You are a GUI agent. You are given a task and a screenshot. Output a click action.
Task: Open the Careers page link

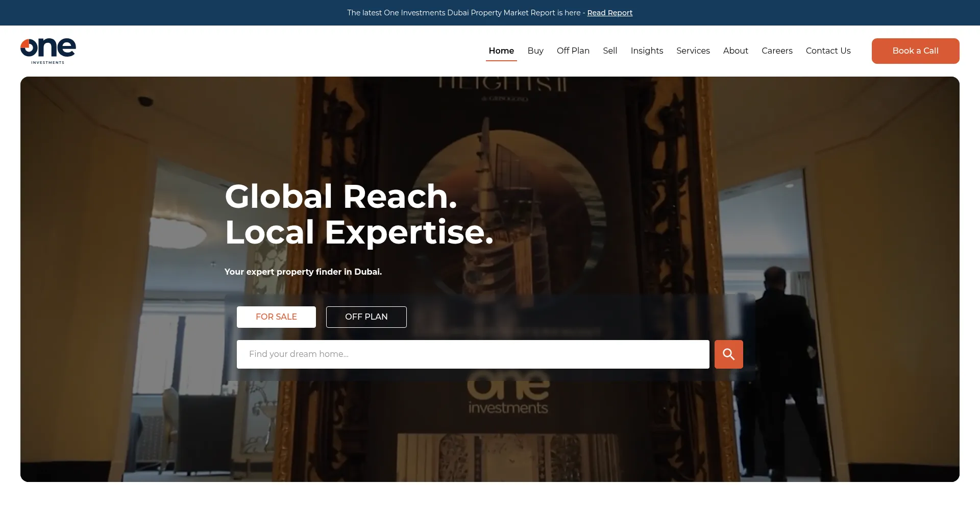coord(777,51)
